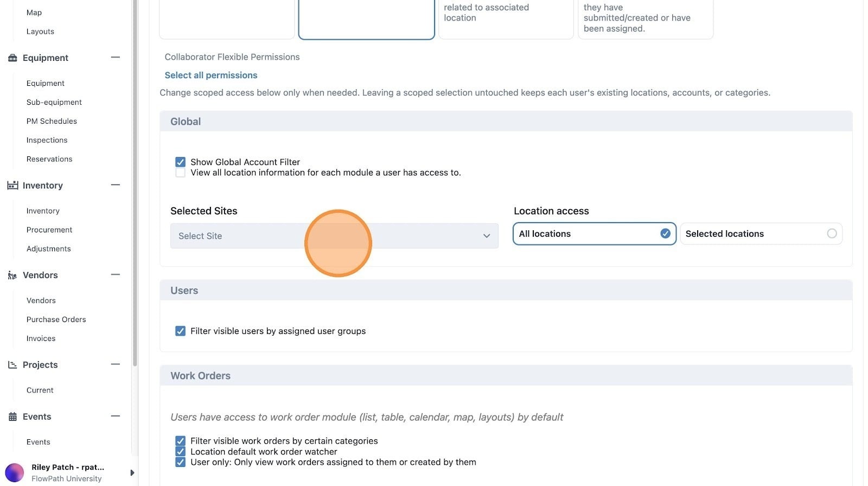Enable View all location information checkbox
Image resolution: width=868 pixels, height=486 pixels.
180,173
